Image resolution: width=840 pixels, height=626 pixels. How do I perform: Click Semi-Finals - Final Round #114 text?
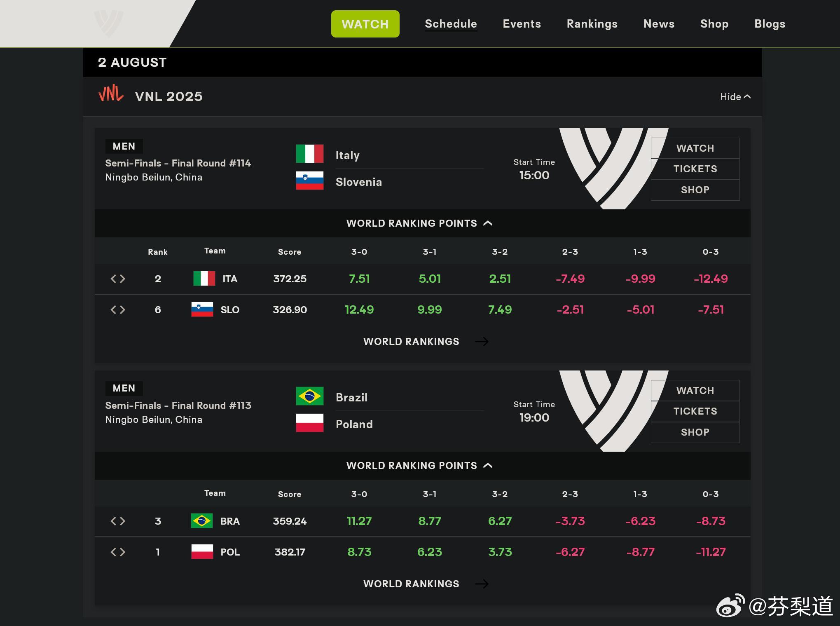pos(178,163)
